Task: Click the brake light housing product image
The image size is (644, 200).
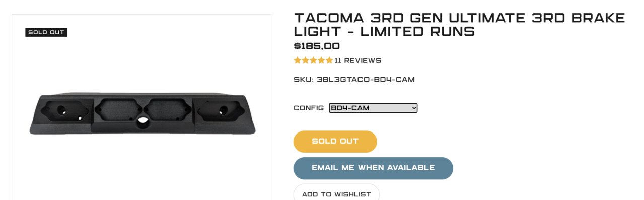Action: 142,113
